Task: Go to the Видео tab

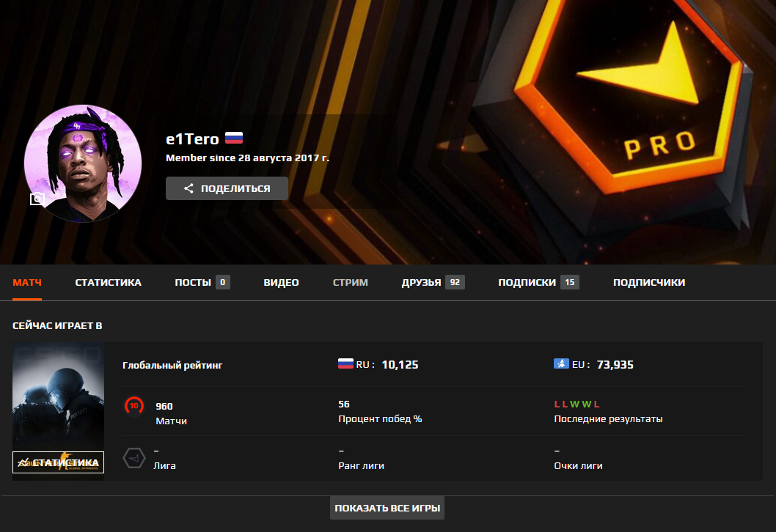Action: pos(281,282)
